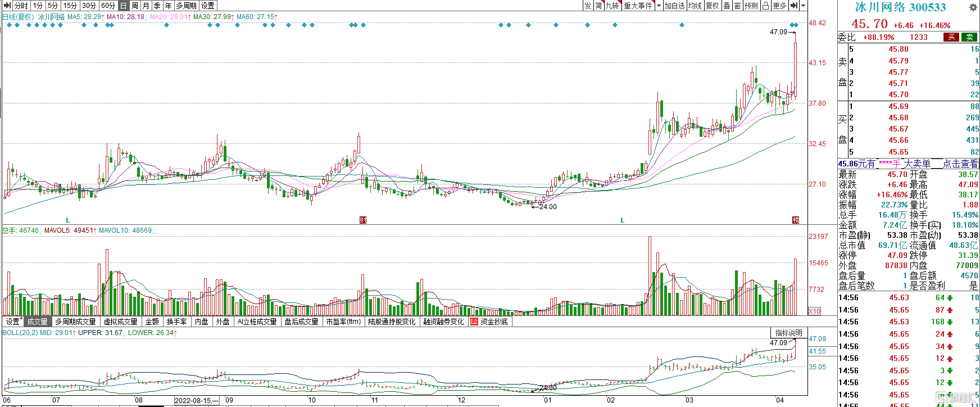Switch to 分时 intraday chart
Viewport: 980px width, 407px height.
[x=21, y=6]
